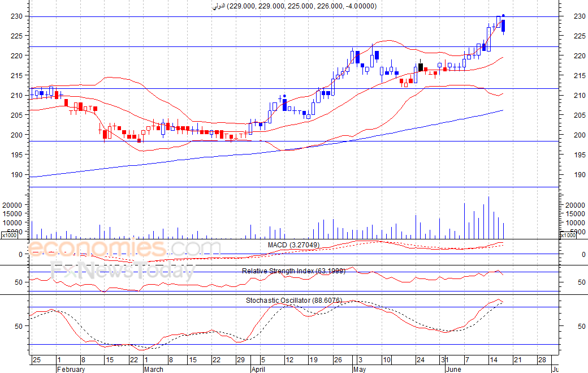Image resolution: width=588 pixels, height=373 pixels.
Task: Select the 215 price label on the left axis
Action: [x=16, y=75]
